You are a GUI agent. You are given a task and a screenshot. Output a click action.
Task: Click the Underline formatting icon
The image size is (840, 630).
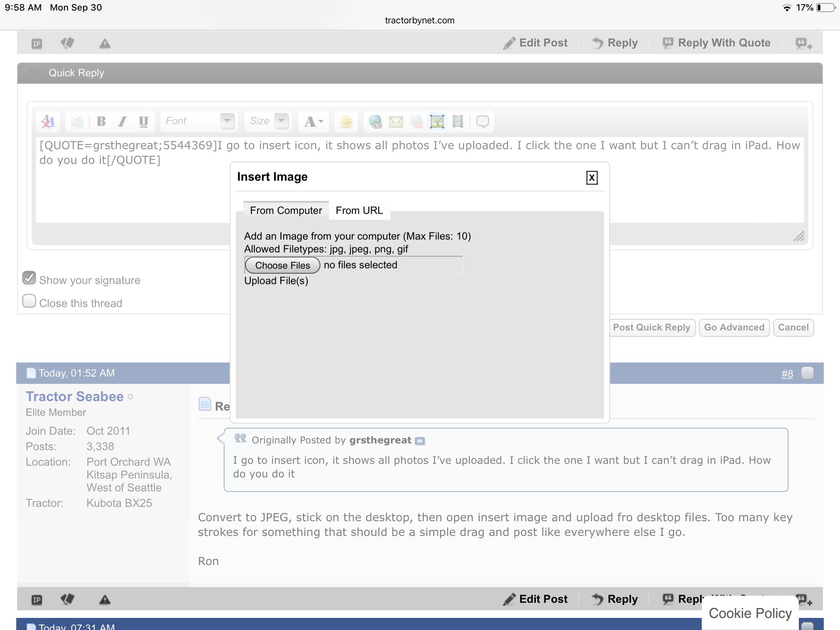point(143,122)
